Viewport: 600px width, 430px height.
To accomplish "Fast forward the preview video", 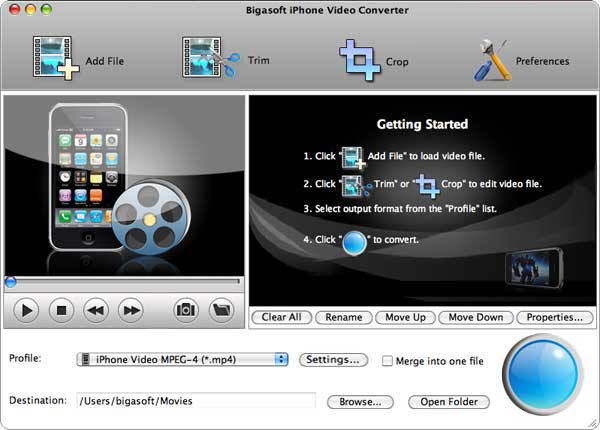I will point(131,310).
